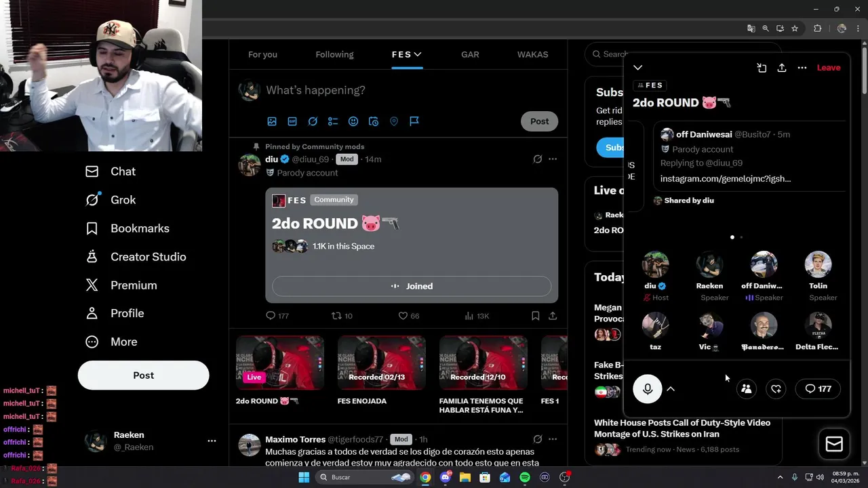Click the main Post sidebar button
Viewport: 868px width, 488px height.
[143, 375]
